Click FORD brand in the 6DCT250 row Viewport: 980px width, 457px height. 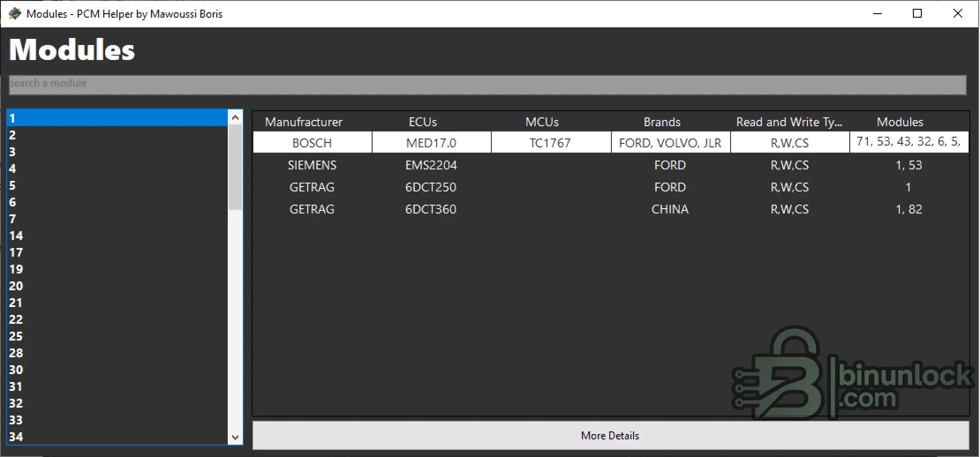670,187
